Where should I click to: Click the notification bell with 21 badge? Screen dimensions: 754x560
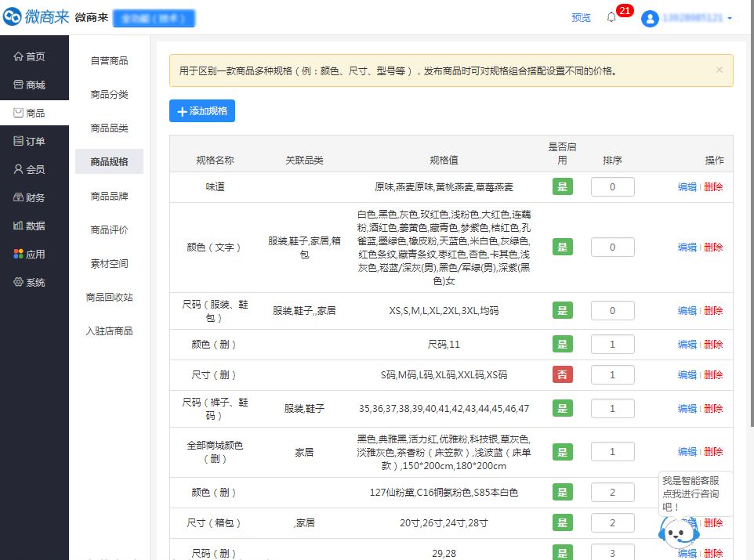tap(612, 17)
